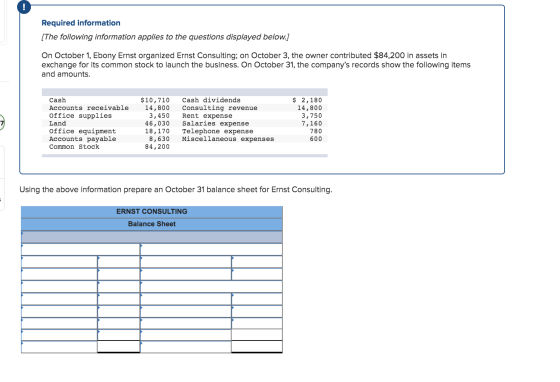This screenshot has width=560, height=382.
Task: Open the date dropdown row below Balance Sheet
Action: 152,237
